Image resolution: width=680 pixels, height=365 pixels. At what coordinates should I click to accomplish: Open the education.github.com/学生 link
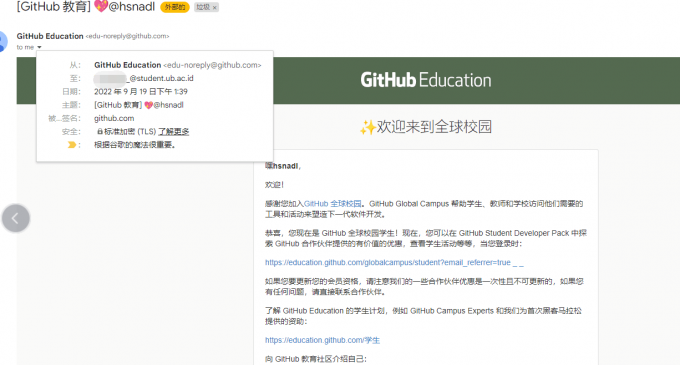(322, 340)
